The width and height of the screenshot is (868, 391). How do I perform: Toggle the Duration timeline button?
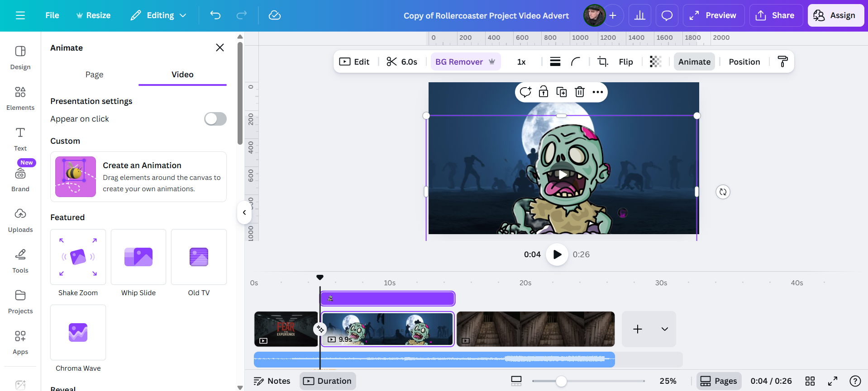328,381
